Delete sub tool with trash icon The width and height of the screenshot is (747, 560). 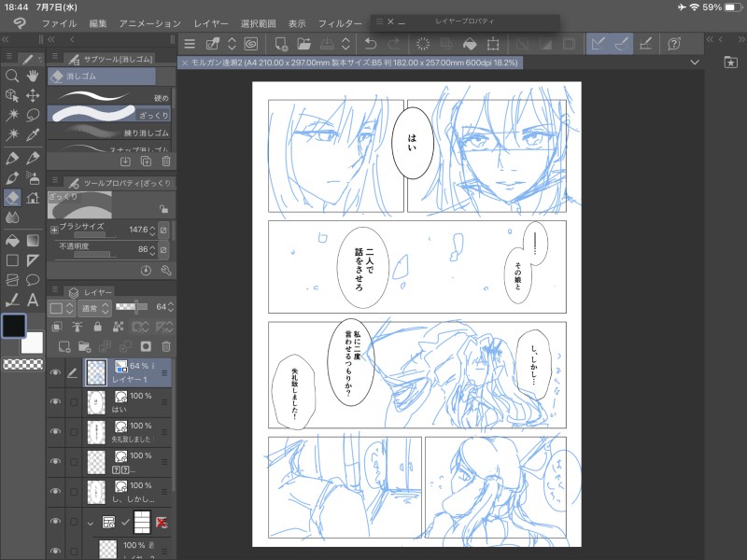pyautogui.click(x=166, y=161)
